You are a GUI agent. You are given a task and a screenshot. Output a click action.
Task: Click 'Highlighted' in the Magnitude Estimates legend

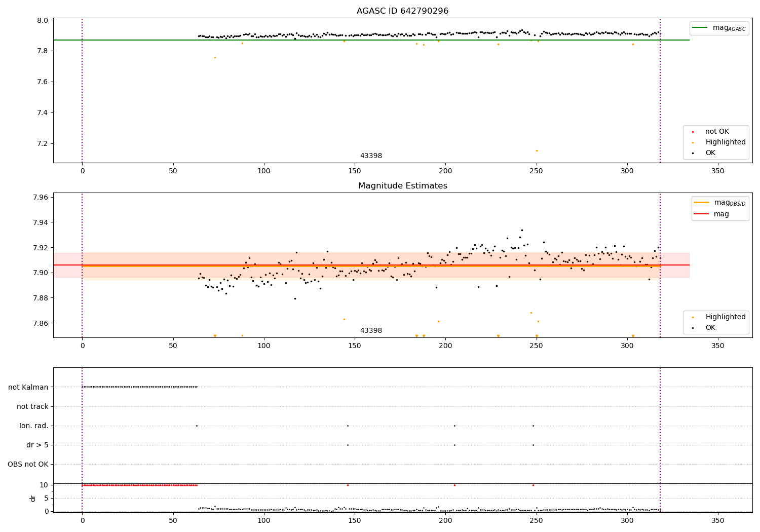(726, 317)
